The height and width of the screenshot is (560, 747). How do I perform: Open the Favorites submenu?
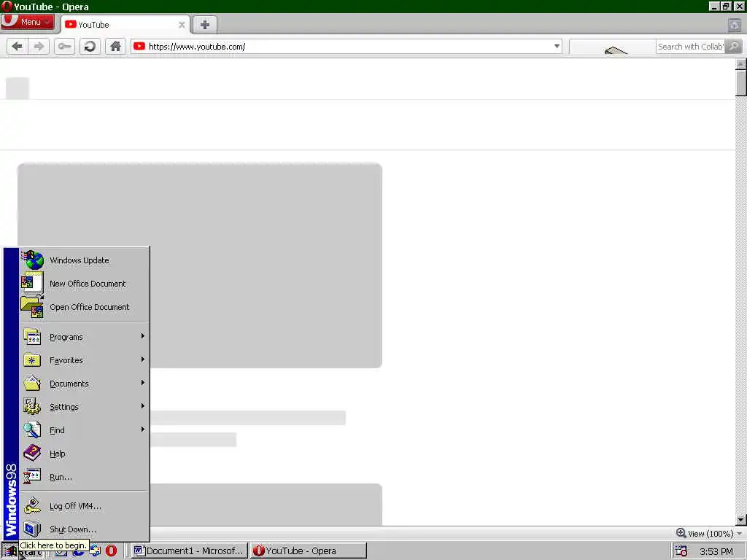[x=85, y=360]
